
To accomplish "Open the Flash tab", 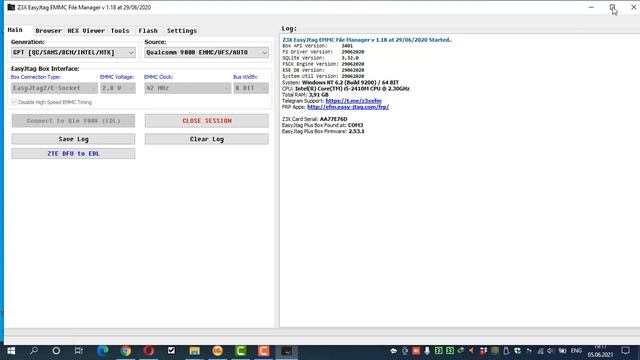I will (148, 31).
